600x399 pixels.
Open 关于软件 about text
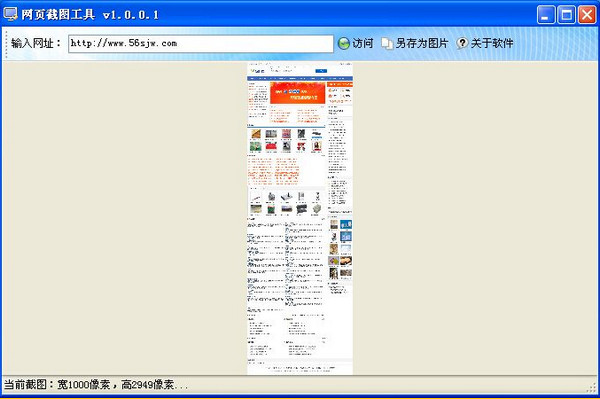[492, 43]
